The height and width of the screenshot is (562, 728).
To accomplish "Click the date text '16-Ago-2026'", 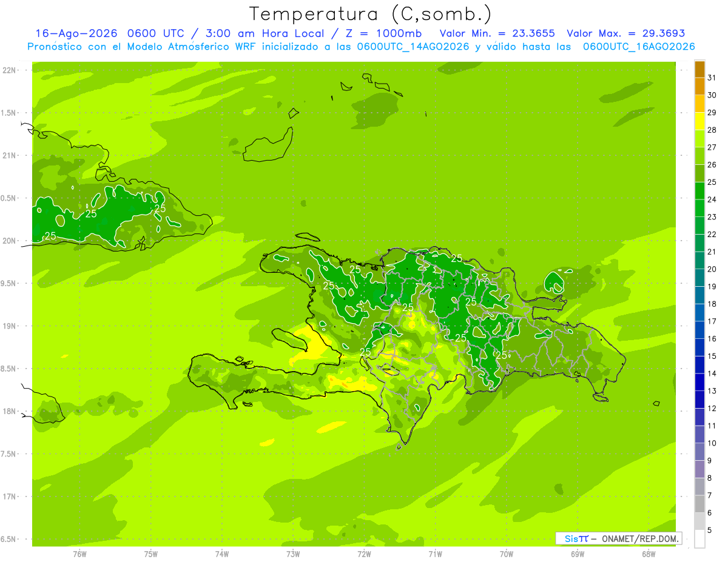I will [76, 33].
